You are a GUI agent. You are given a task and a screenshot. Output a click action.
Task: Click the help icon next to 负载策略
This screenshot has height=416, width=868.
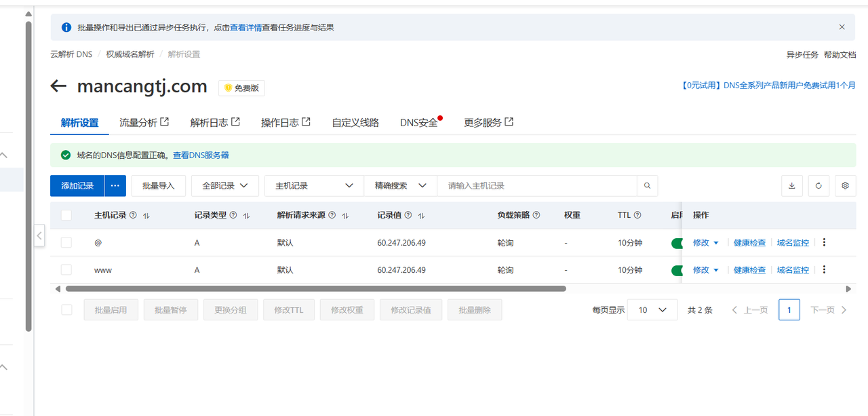coord(536,215)
